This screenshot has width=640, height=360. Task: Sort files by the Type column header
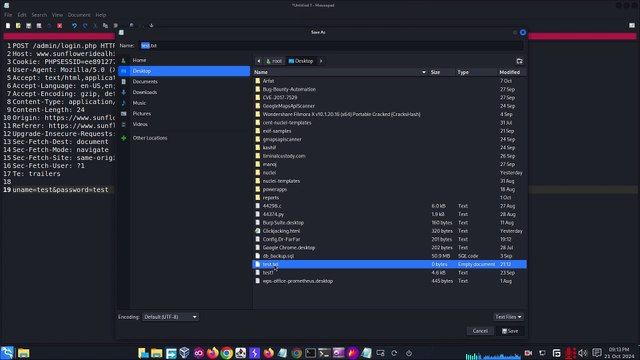click(x=476, y=72)
